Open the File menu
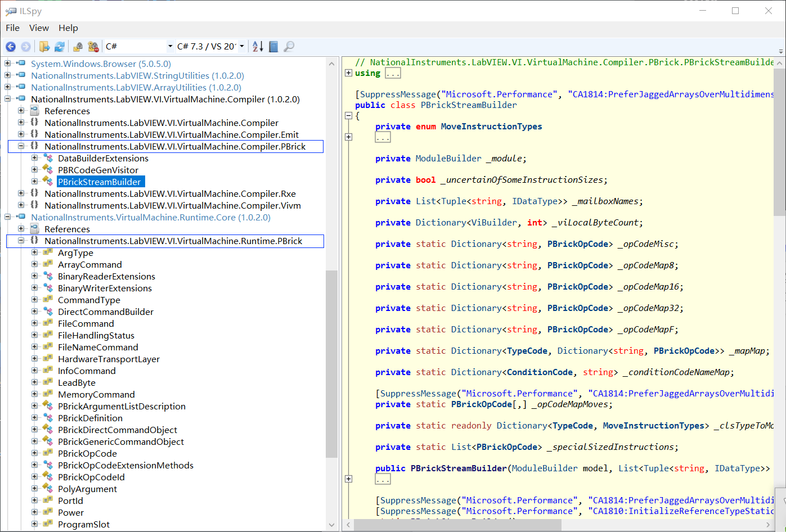786x532 pixels. (12, 28)
